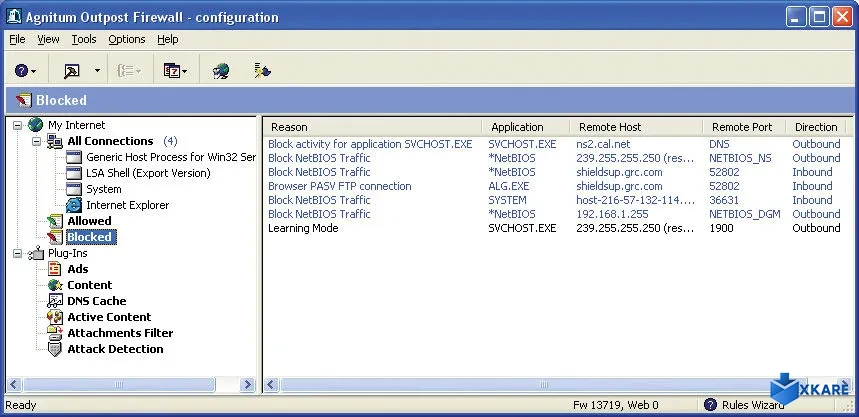The height and width of the screenshot is (417, 859).
Task: Open the Tools menu
Action: pyautogui.click(x=84, y=39)
